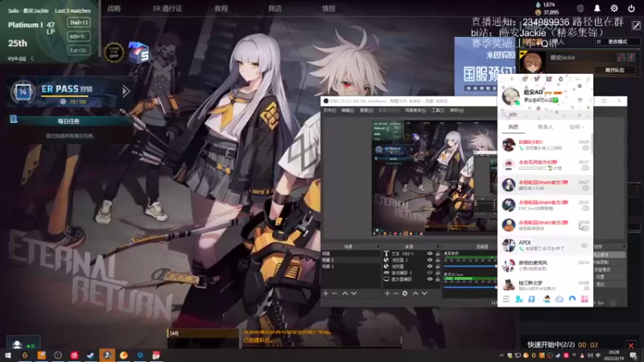Move scene down in OBS scenes panel

353,294
